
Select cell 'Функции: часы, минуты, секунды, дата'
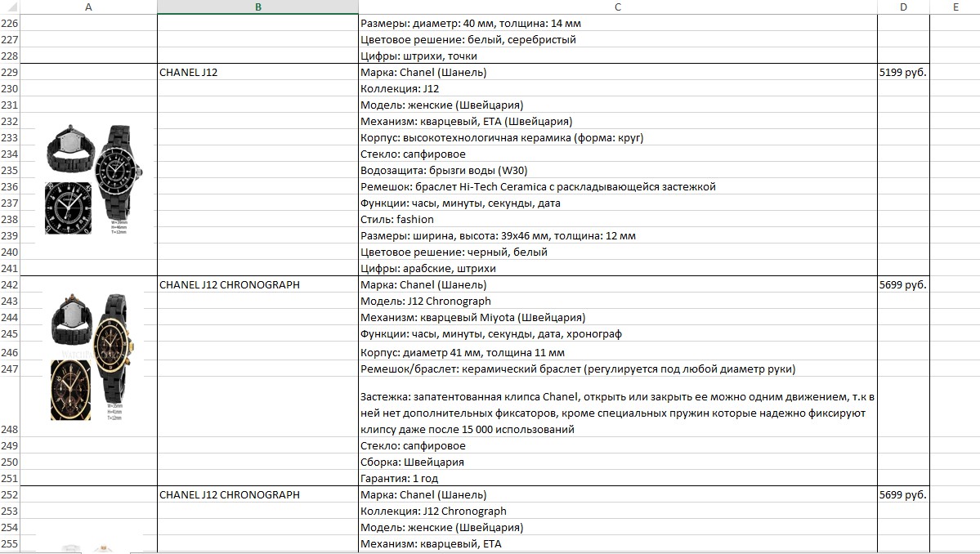tap(617, 203)
